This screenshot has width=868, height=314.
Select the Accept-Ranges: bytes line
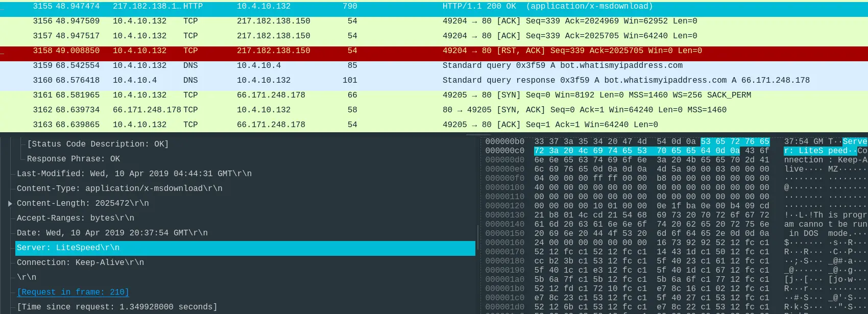tap(76, 219)
